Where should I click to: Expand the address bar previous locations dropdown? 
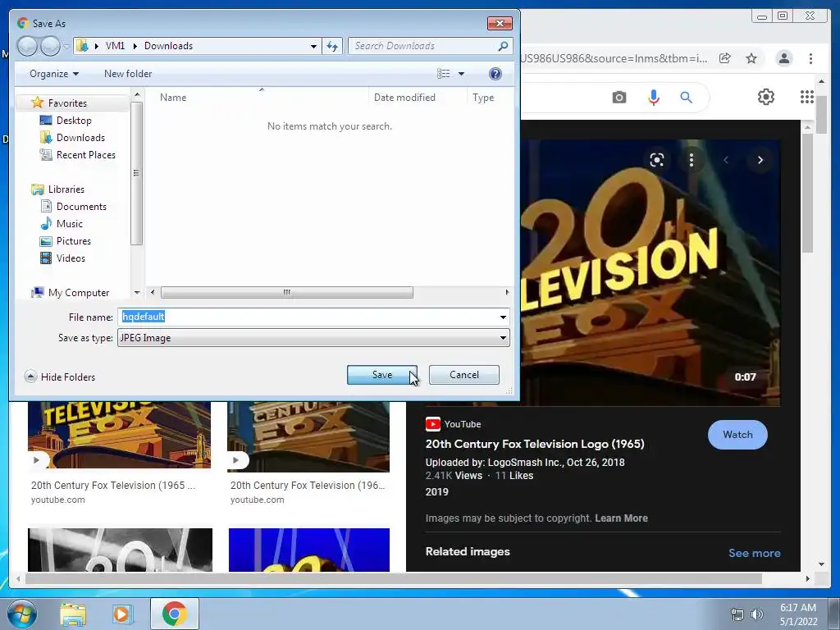[x=314, y=46]
